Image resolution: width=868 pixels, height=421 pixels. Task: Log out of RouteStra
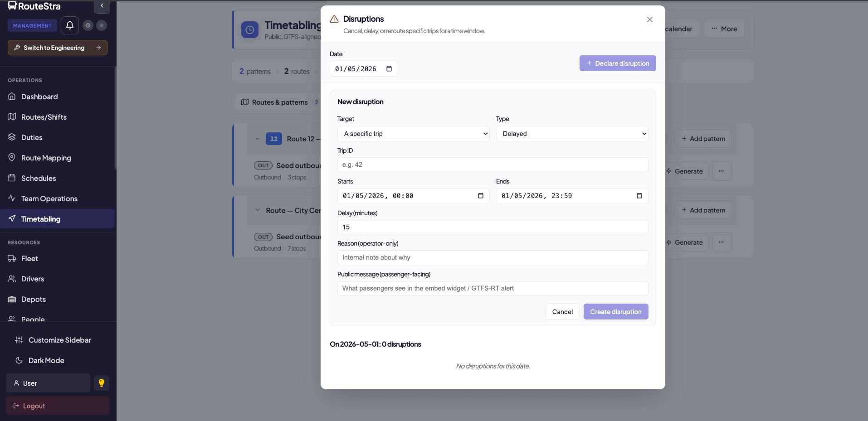point(58,406)
